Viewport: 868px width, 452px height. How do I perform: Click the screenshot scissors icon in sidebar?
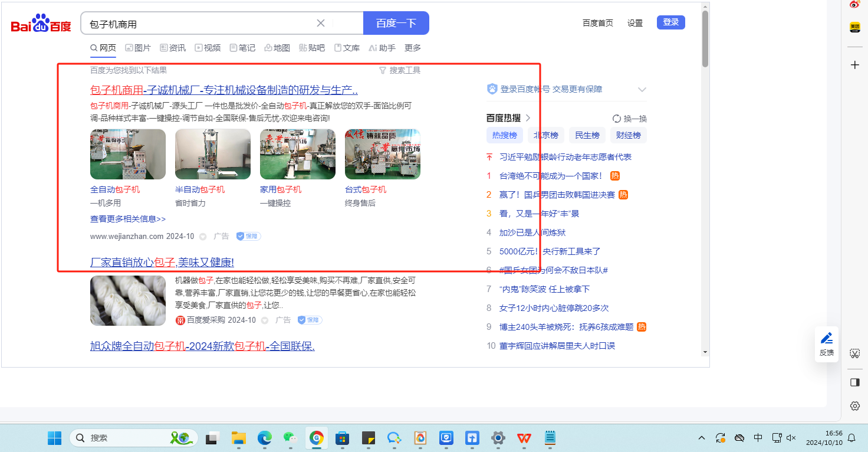pos(854,353)
